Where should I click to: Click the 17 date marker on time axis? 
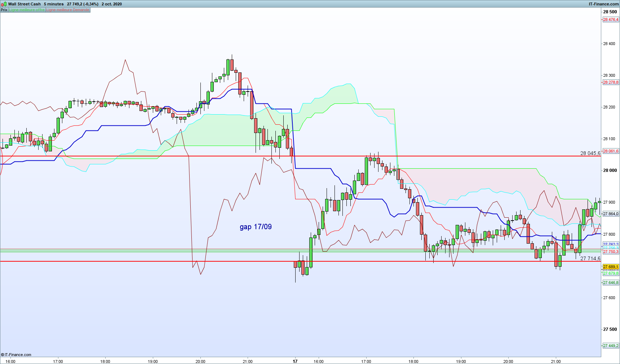295,361
